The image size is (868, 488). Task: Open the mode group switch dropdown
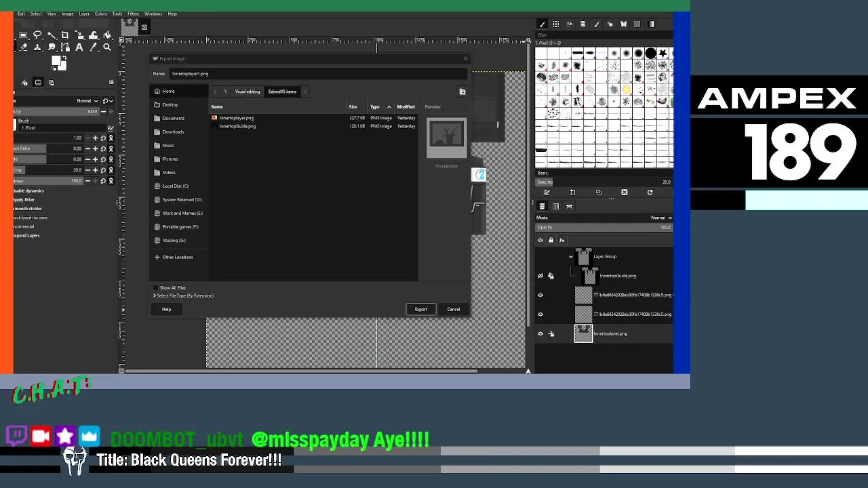(x=107, y=101)
